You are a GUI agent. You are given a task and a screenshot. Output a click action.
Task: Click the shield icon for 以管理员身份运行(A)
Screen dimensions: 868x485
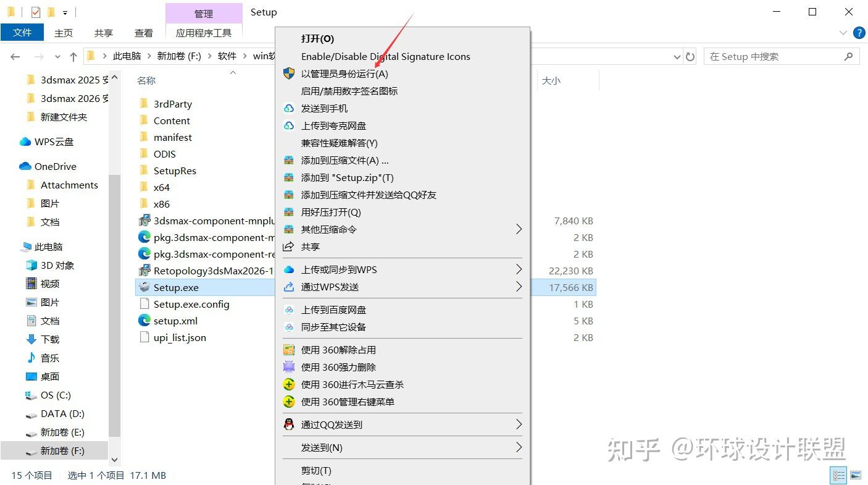tap(289, 74)
